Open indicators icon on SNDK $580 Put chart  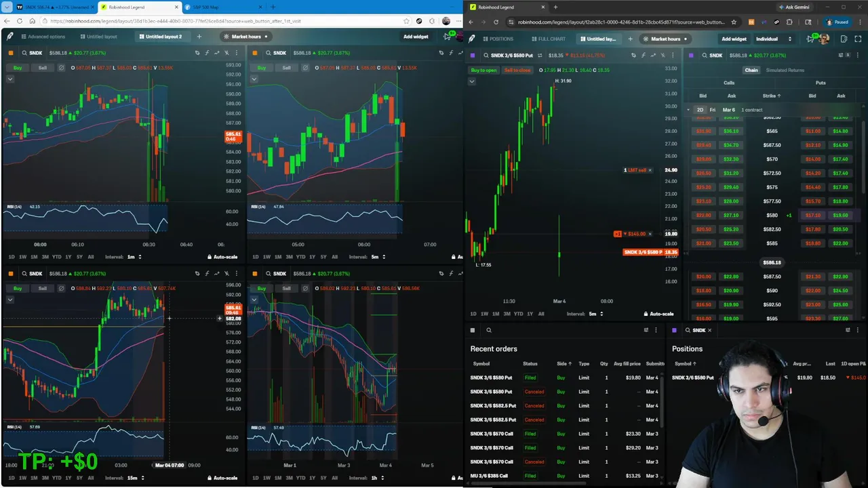[x=643, y=56]
